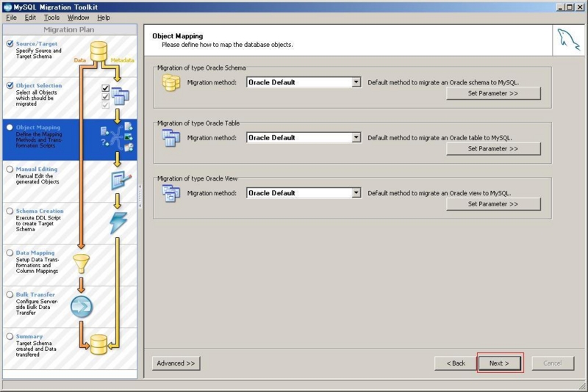The width and height of the screenshot is (588, 392).
Task: Click the Summary step title
Action: click(29, 337)
